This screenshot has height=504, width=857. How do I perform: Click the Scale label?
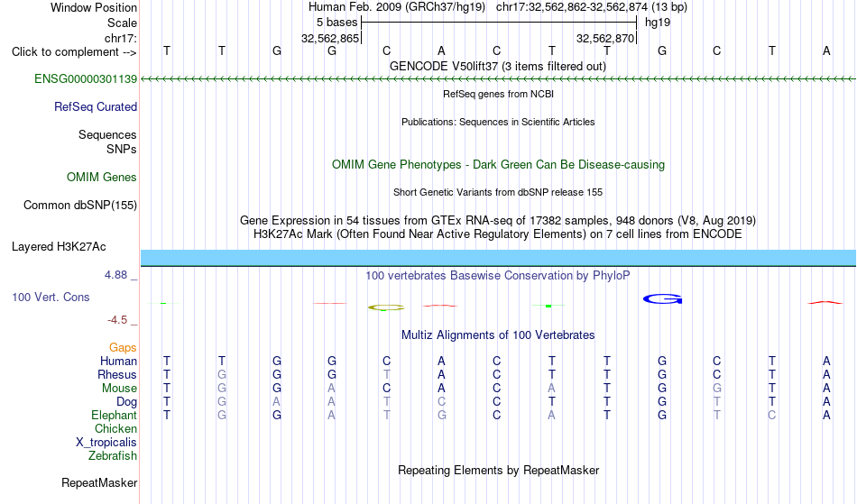point(123,23)
